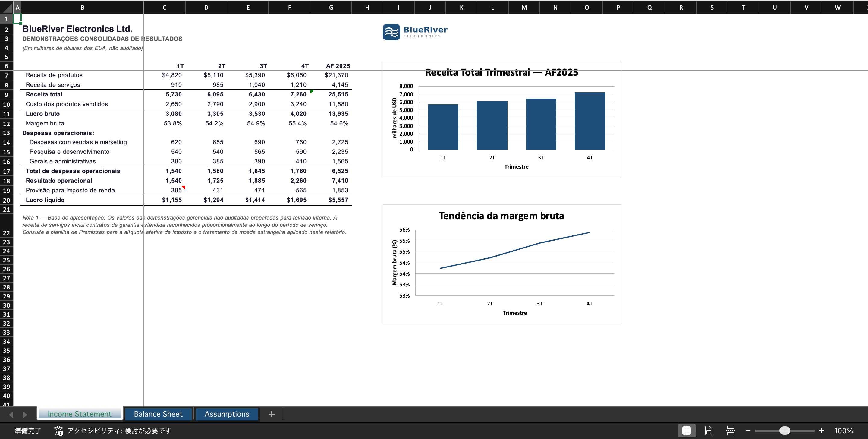
Task: Select the Receita Total Trimestral chart title
Action: click(x=502, y=72)
